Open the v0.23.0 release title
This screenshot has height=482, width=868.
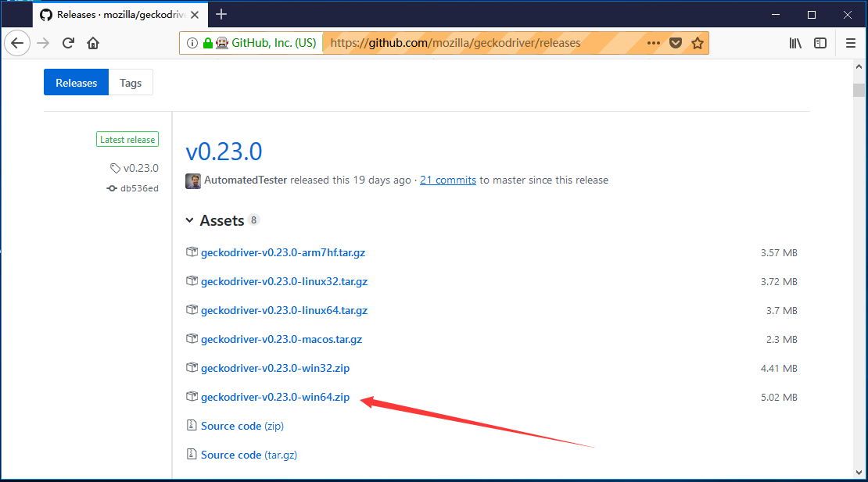(x=224, y=152)
